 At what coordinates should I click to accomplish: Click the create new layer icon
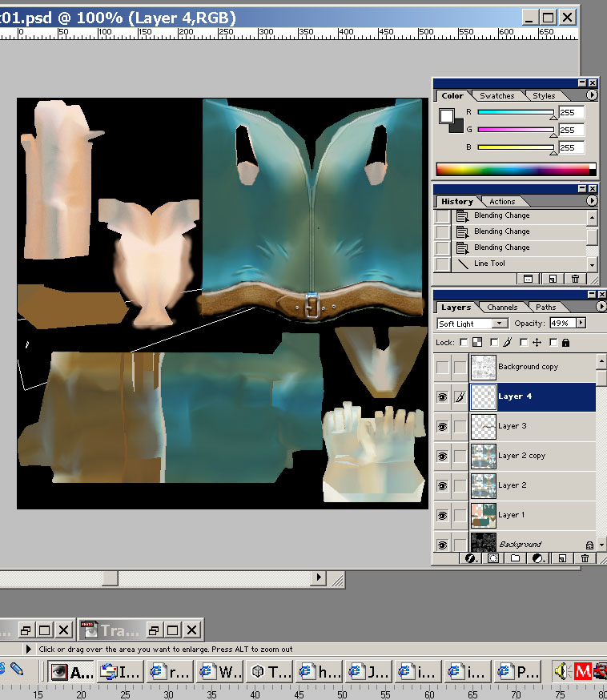click(x=562, y=558)
